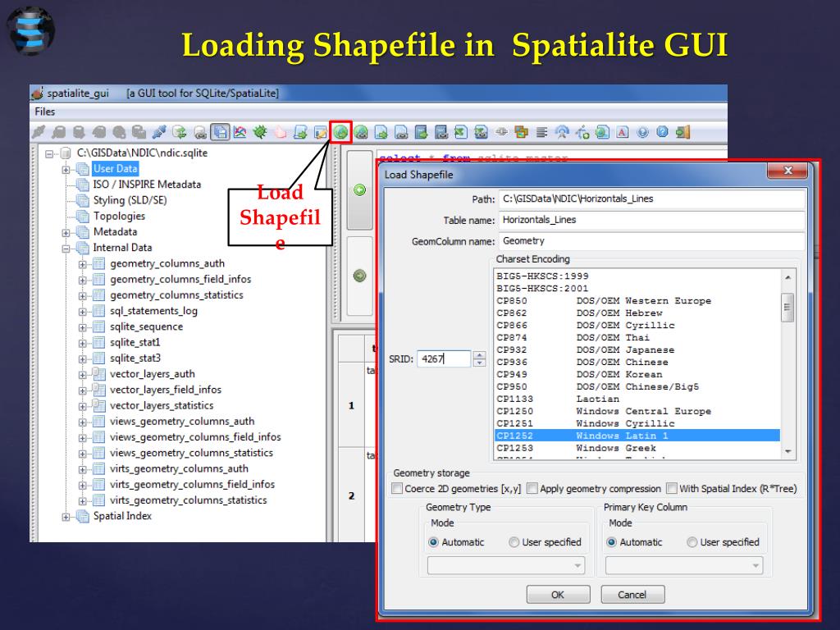Expand the sqlite_sequence table node

point(83,328)
